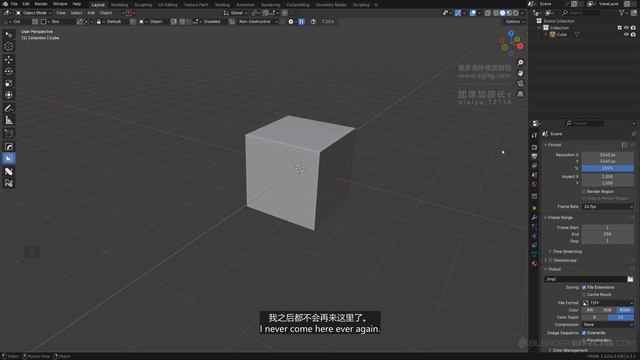Open the Edit menu
The image size is (640, 360).
26,4
